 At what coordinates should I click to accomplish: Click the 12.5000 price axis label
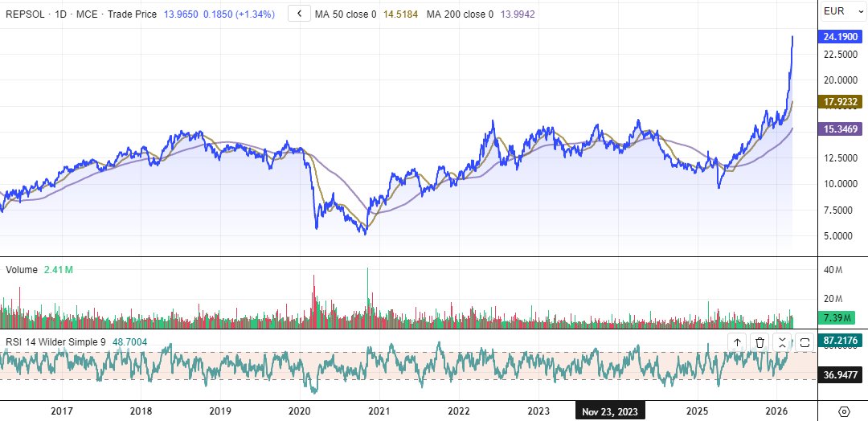pyautogui.click(x=841, y=158)
